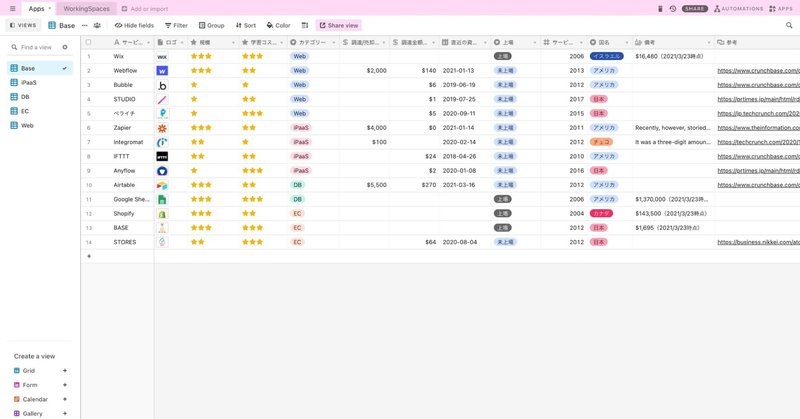Select the Web view in sidebar
Viewport: 800px width, 419px height.
click(40, 126)
